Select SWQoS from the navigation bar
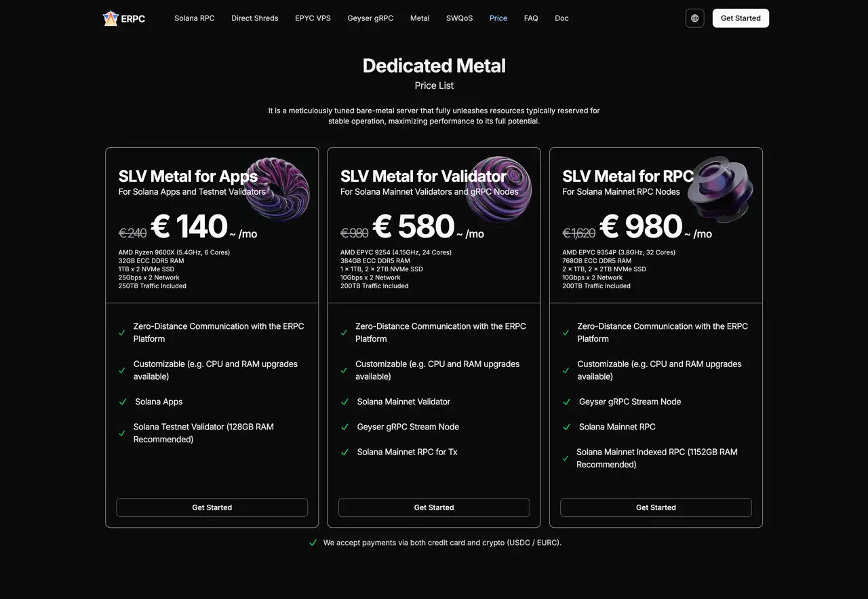 (459, 18)
